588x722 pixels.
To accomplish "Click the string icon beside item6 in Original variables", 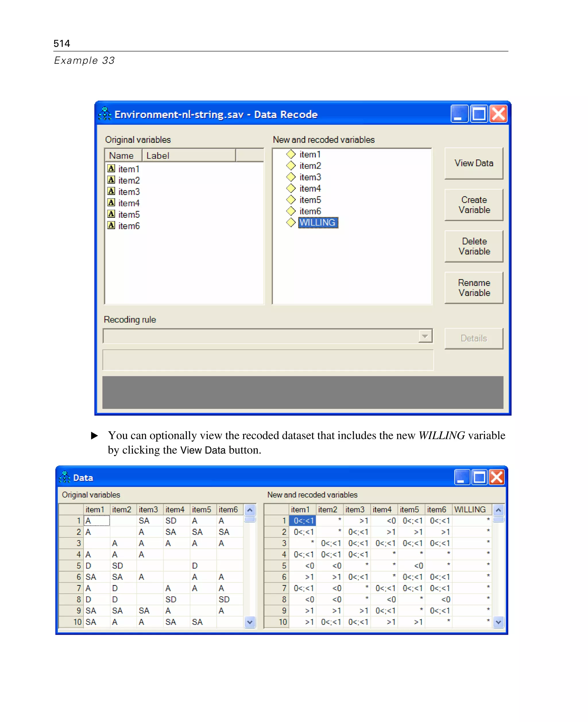I will pyautogui.click(x=111, y=225).
